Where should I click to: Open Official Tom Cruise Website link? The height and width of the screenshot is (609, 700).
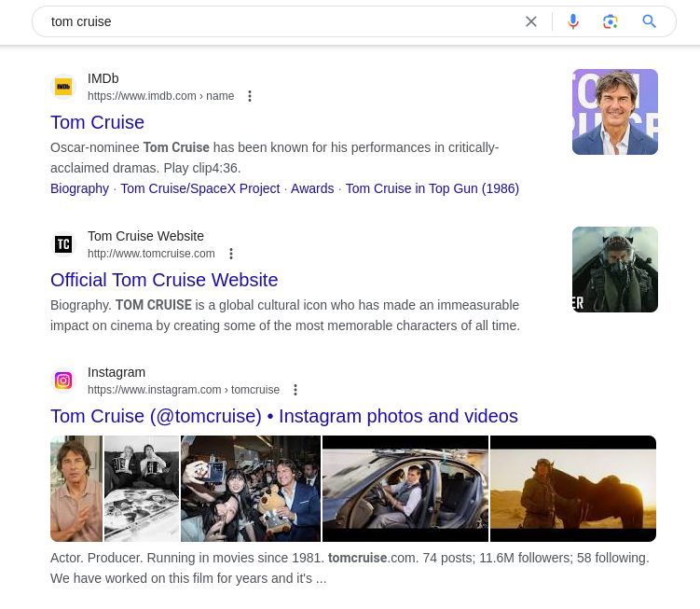(x=164, y=280)
